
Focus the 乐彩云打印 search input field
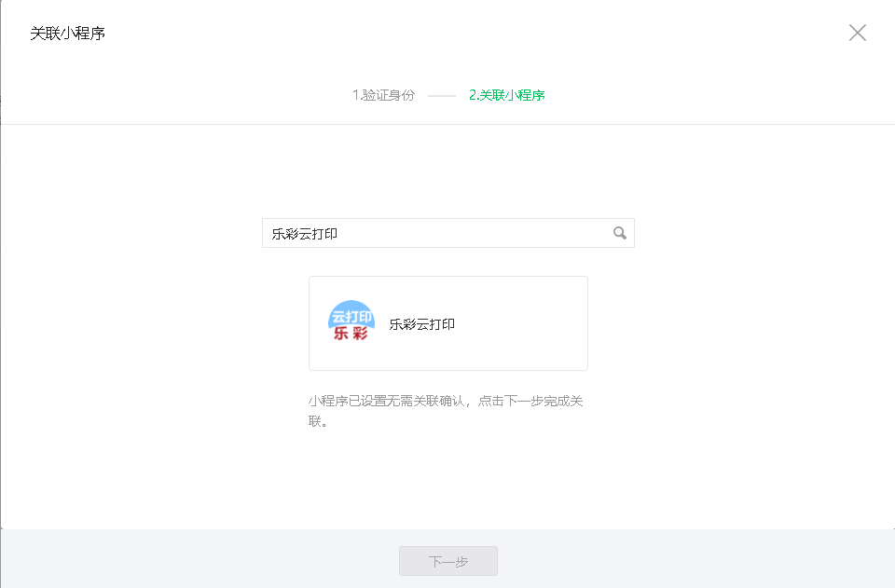[448, 233]
